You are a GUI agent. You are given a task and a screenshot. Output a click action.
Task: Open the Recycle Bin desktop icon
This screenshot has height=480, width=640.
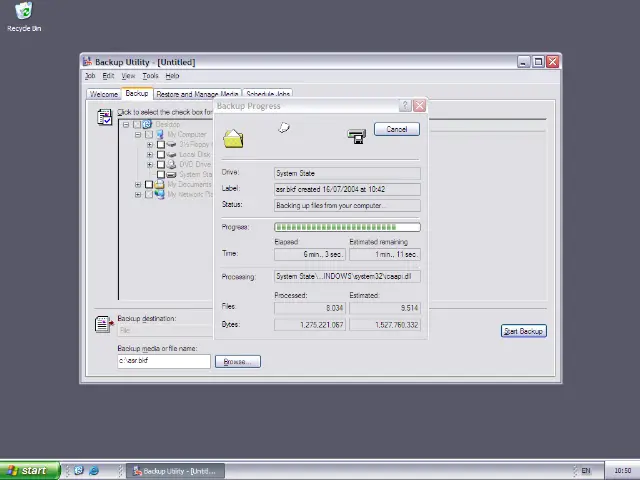[23, 13]
